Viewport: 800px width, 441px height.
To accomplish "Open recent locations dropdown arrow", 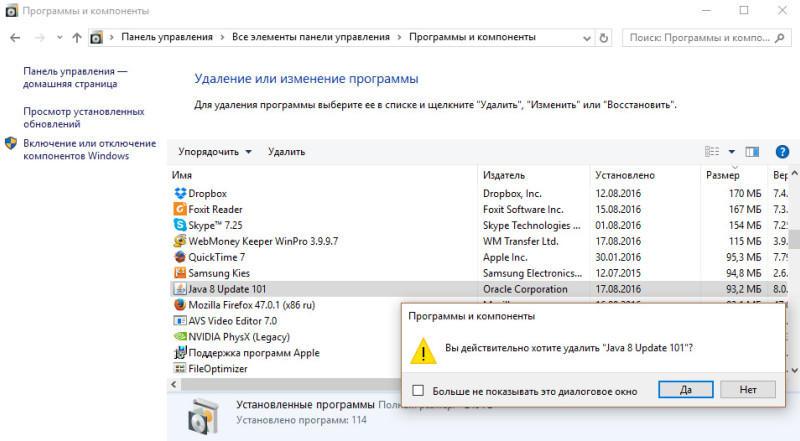I will pos(59,37).
